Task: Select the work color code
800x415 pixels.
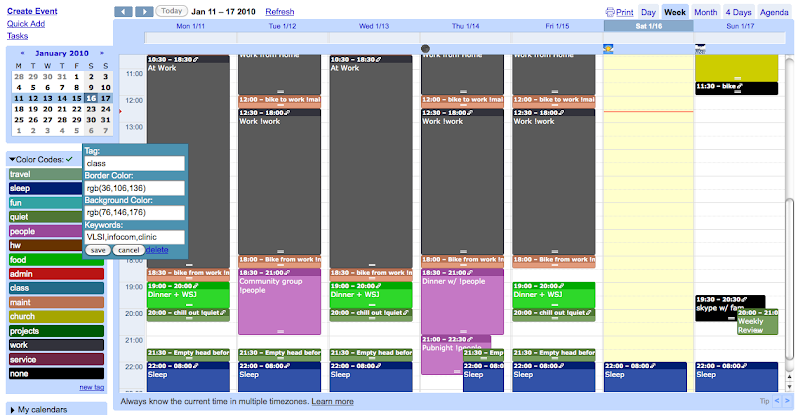Action: tap(56, 346)
